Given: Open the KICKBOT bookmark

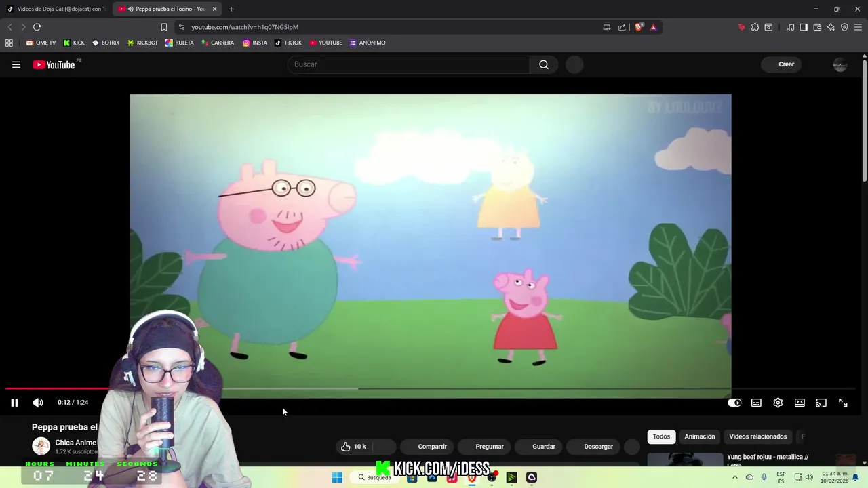Looking at the screenshot, I should tap(142, 43).
